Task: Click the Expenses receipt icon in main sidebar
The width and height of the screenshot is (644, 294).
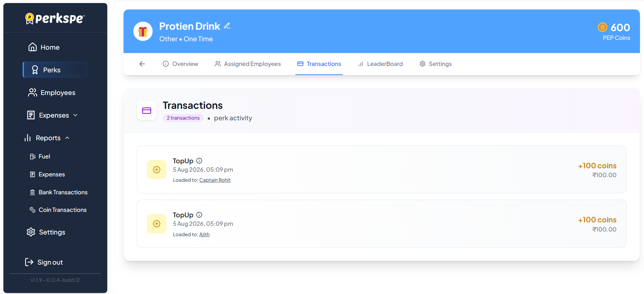Action: click(x=31, y=115)
